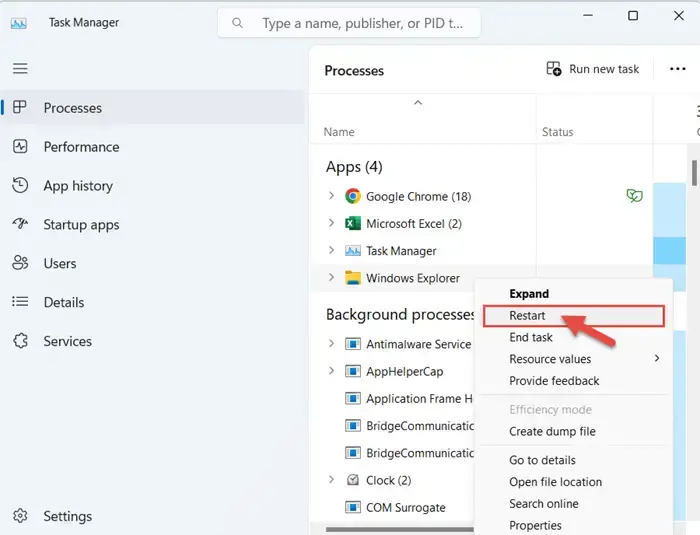This screenshot has height=535, width=700.
Task: Sort processes by the Name column header
Action: (339, 132)
